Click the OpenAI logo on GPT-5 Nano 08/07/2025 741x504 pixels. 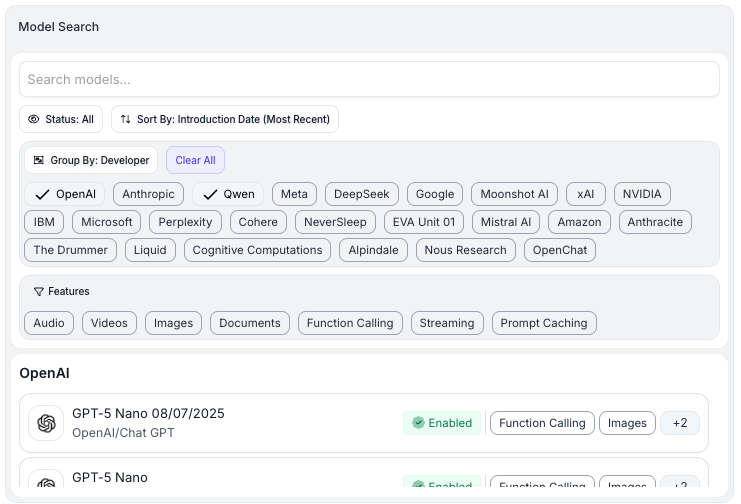pos(46,423)
